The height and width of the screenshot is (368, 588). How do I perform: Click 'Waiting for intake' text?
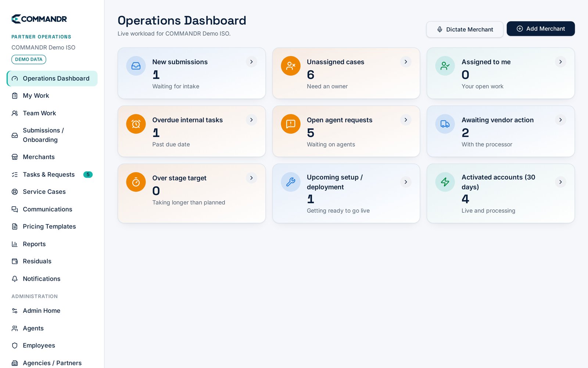click(176, 86)
